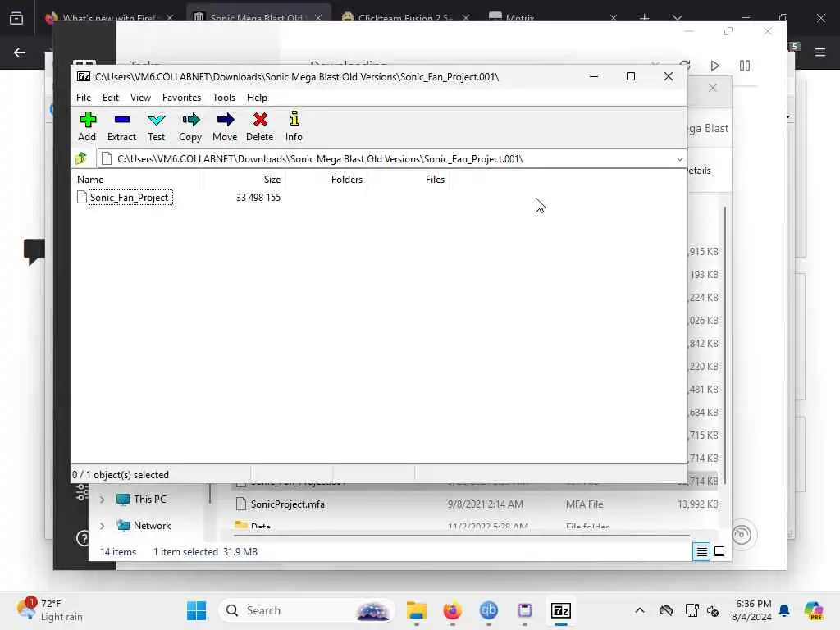Switch to the Sonic Mega Blast Old browser tab
Screen dimensions: 840x630
point(258,17)
